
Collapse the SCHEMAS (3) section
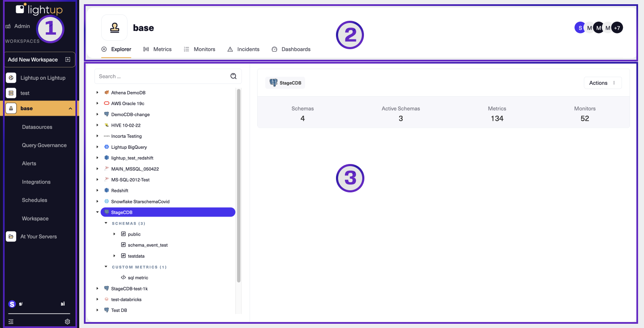click(106, 223)
